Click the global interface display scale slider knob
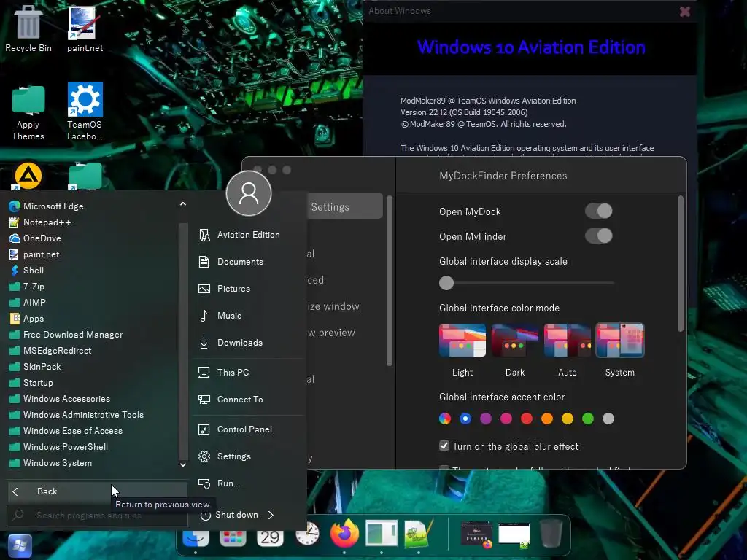This screenshot has height=560, width=747. [x=446, y=283]
